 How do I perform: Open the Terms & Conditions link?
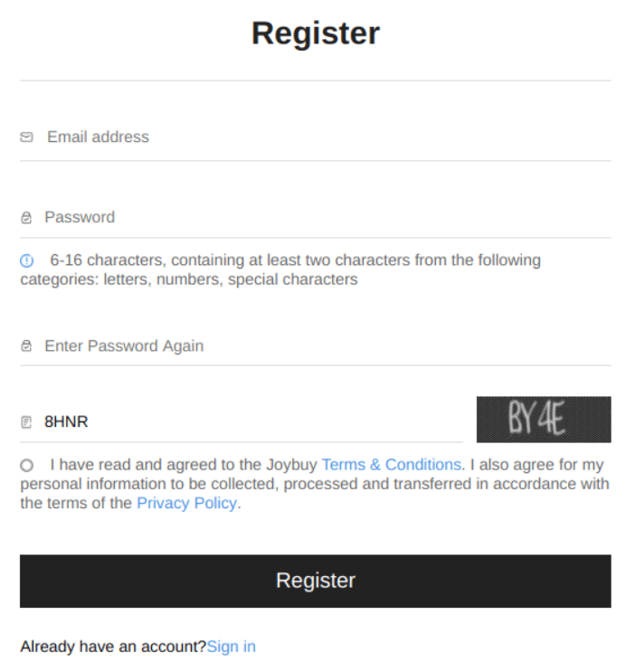click(391, 465)
